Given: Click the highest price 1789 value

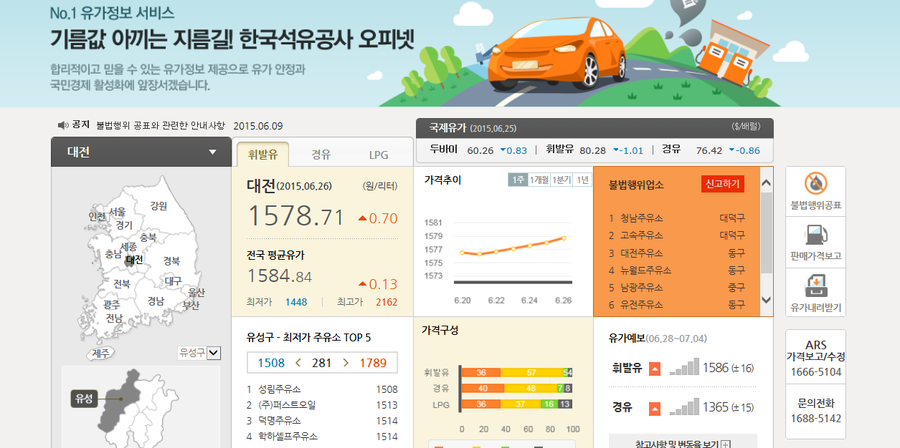Looking at the screenshot, I should (373, 363).
